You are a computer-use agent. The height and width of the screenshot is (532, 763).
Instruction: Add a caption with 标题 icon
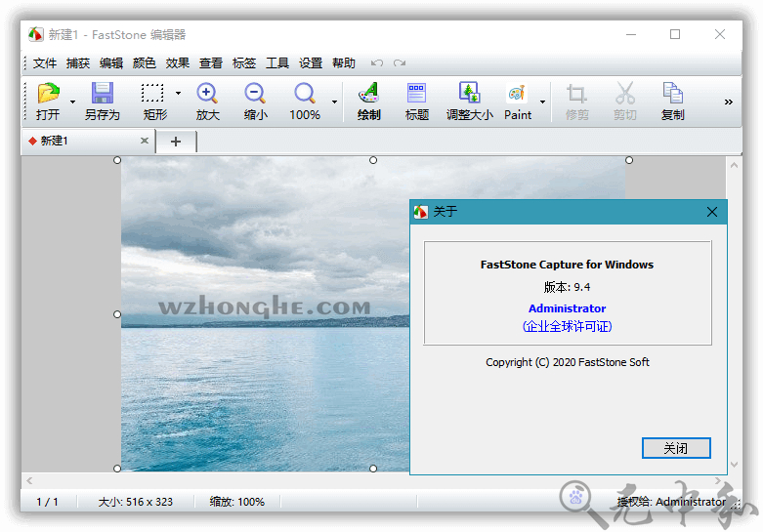point(417,102)
